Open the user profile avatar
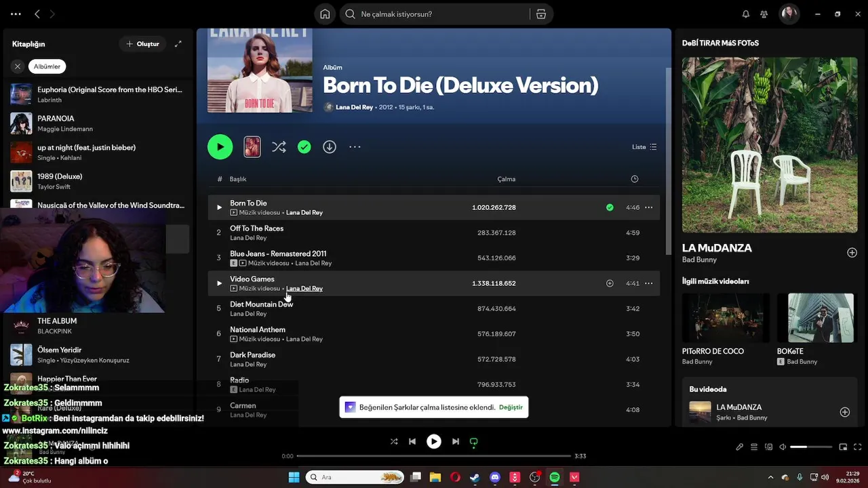Screen dimensions: 868x488 pos(789,14)
